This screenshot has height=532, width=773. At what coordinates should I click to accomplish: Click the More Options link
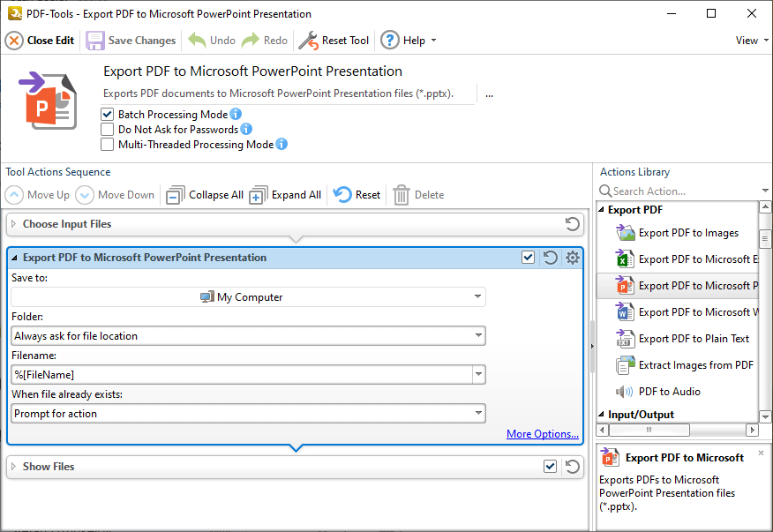[x=542, y=433]
